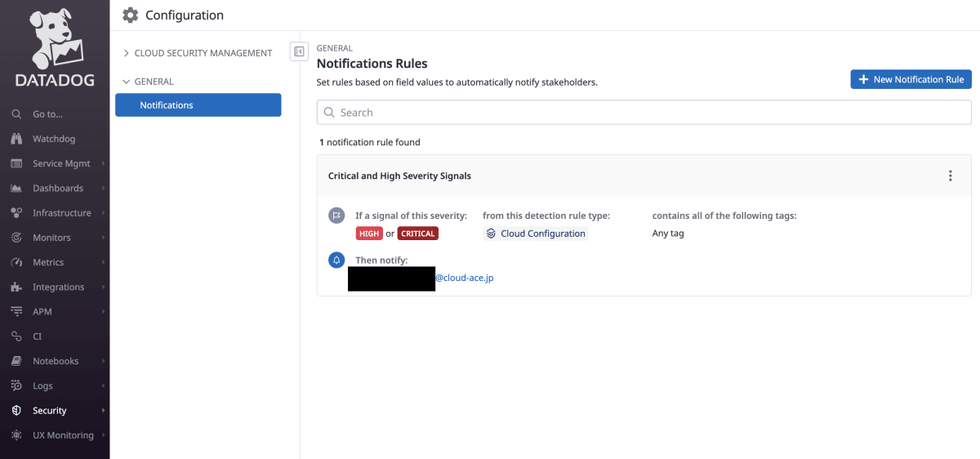This screenshot has width=980, height=459.
Task: Click the Notifications Rules heading
Action: coord(372,64)
